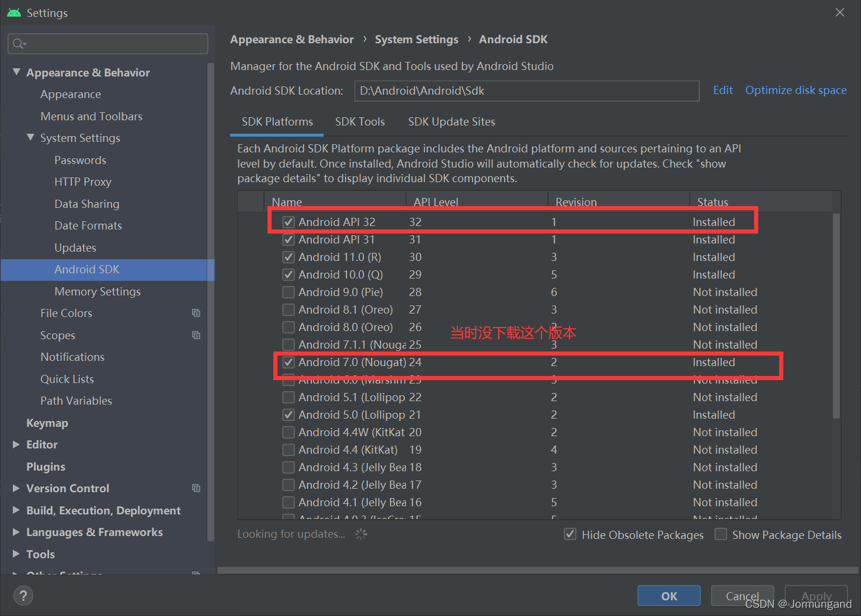Viewport: 861px width, 616px height.
Task: Switch to SDK Platforms tab
Action: 277,122
